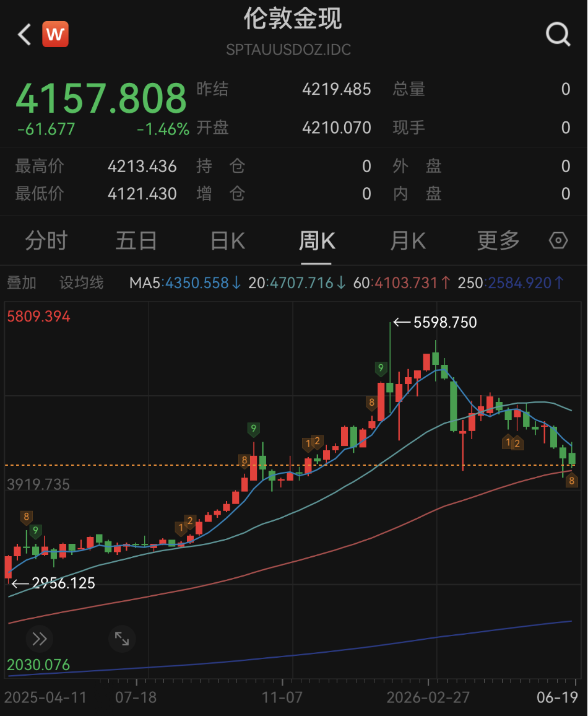Switch to the 月K tab
This screenshot has width=588, height=716.
coord(407,241)
